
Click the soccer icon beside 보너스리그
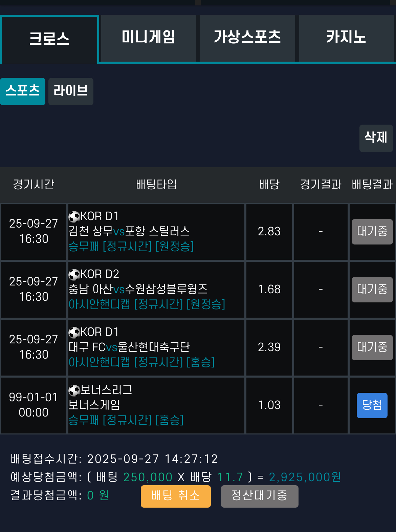pos(74,391)
